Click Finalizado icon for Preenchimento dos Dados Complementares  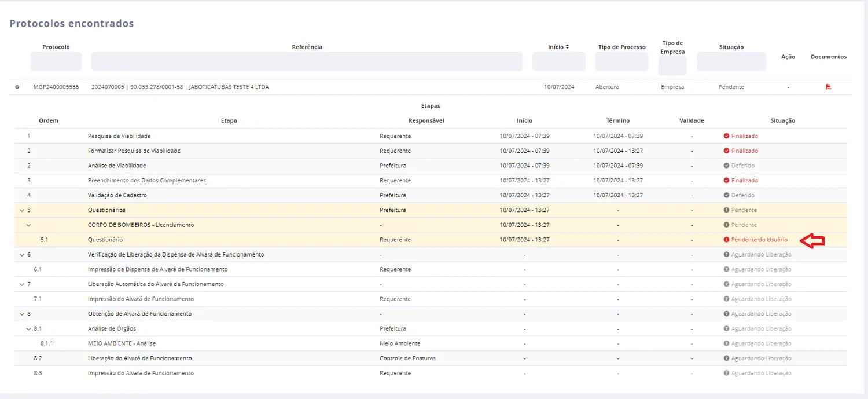pos(726,181)
